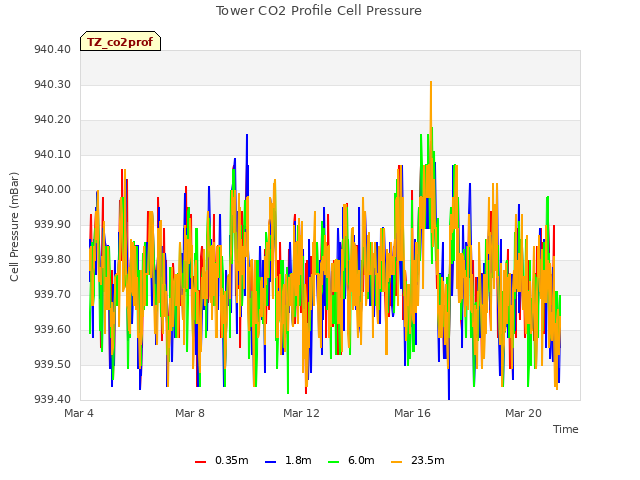
Task: Select the 6.0m legend label
Action: point(361,460)
